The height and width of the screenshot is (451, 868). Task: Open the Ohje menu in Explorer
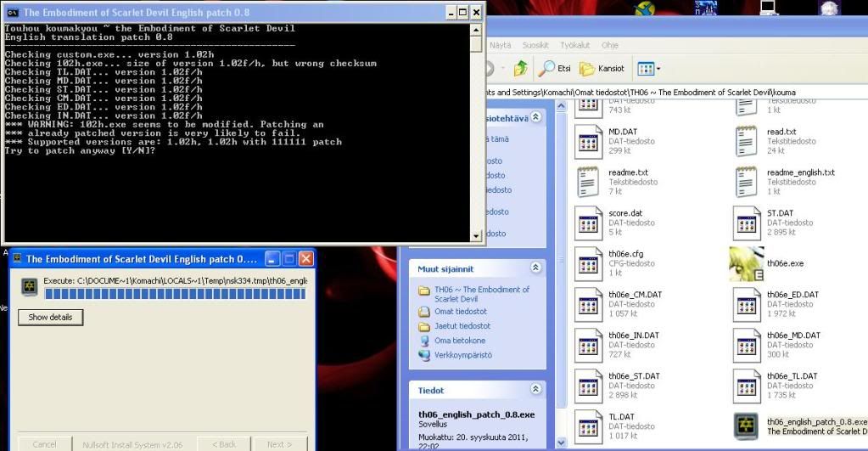[610, 45]
